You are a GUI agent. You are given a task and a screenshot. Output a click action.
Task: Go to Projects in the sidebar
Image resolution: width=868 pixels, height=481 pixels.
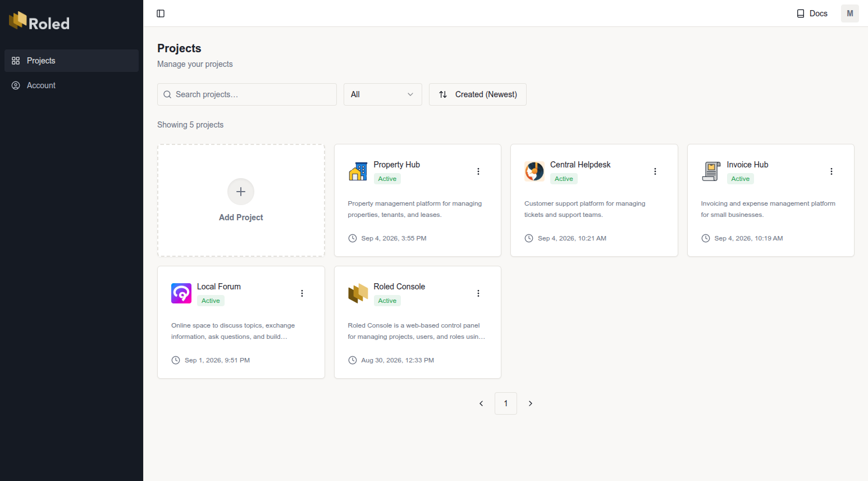[71, 61]
